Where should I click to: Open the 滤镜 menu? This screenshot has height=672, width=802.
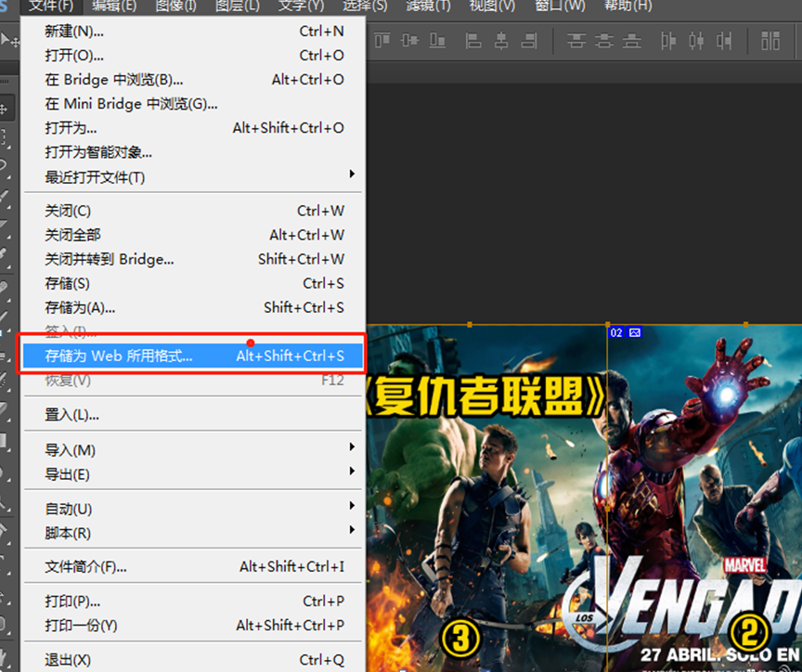[x=427, y=7]
